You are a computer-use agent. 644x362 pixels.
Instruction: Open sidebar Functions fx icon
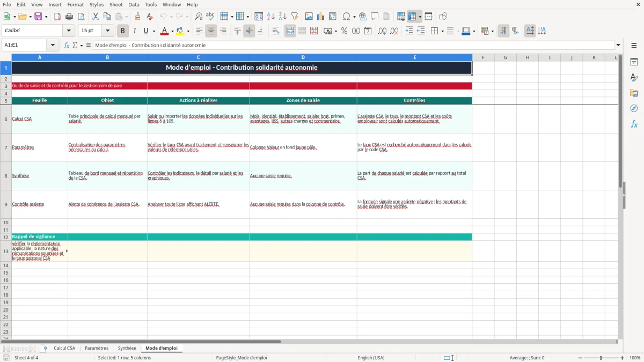(634, 124)
